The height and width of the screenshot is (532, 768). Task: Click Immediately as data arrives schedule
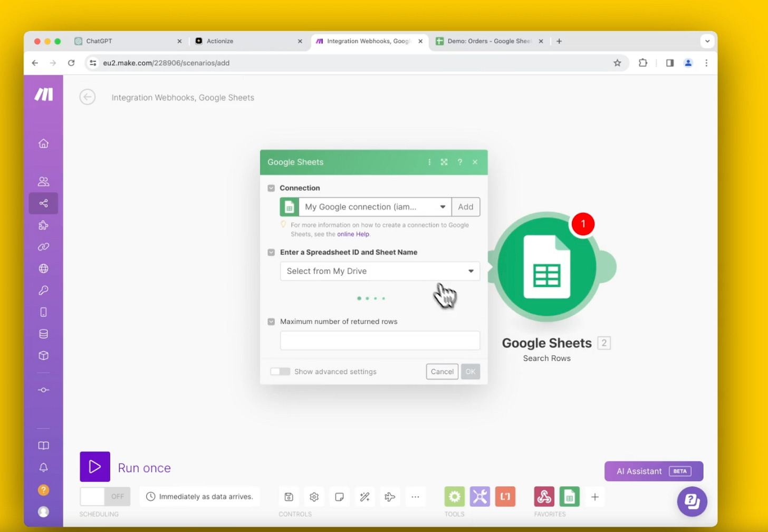click(200, 497)
